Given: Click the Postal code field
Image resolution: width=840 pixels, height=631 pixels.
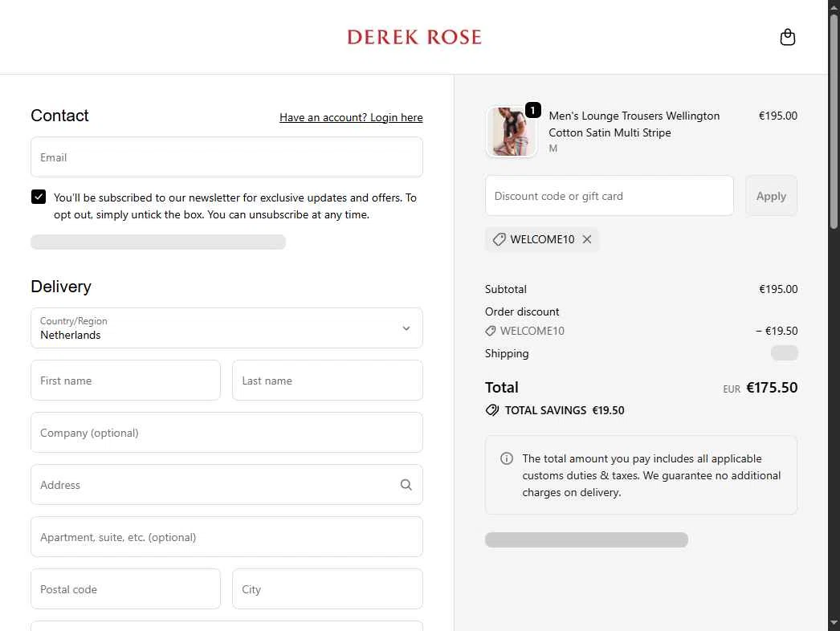Looking at the screenshot, I should click(125, 589).
